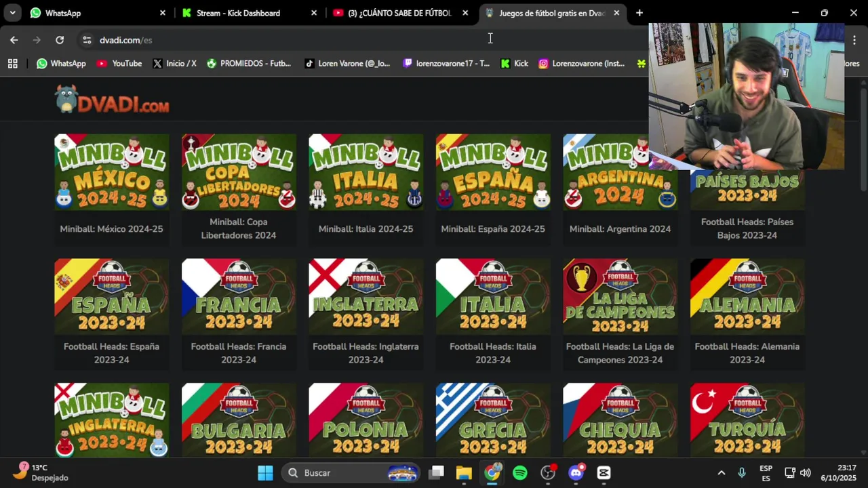
Task: Open Miniball España 2024-25 thumbnail
Action: [x=493, y=172]
